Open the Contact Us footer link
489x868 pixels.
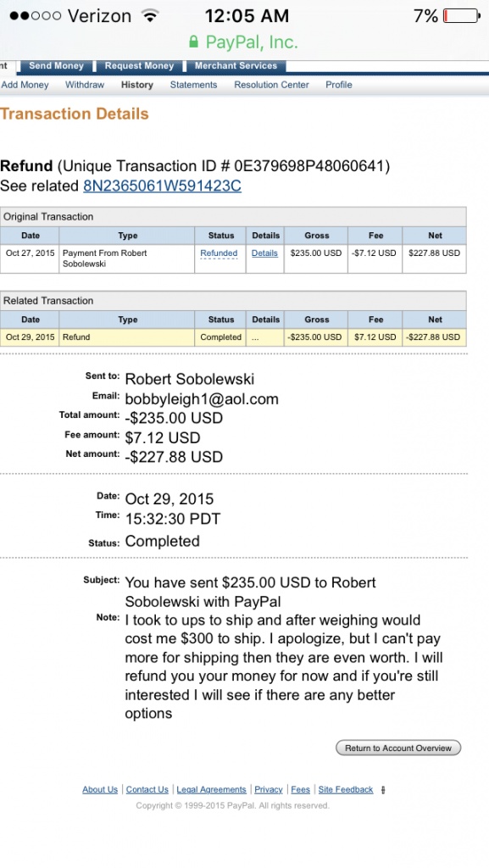point(147,789)
